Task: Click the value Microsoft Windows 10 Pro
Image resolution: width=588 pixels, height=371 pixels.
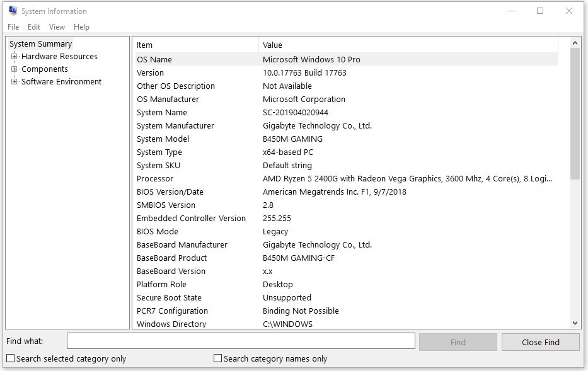Action: (x=311, y=60)
